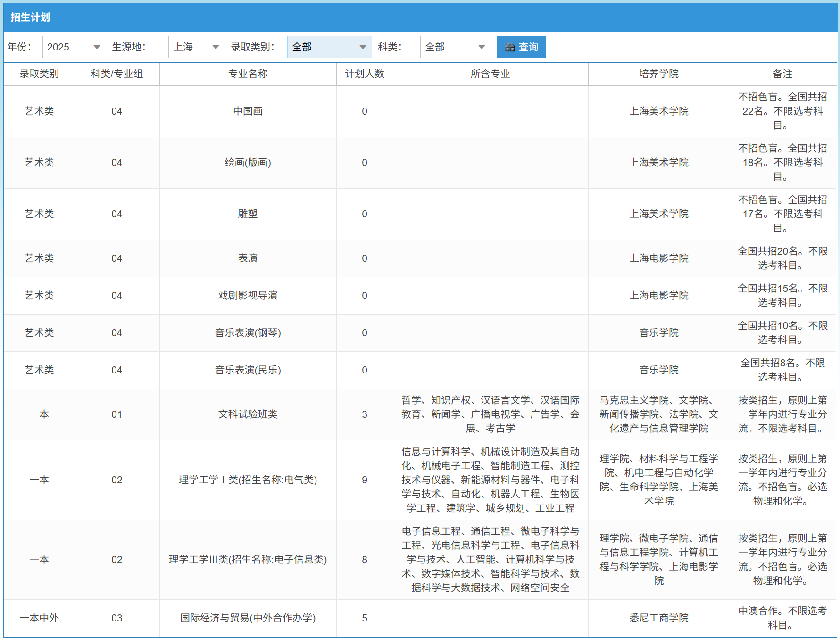Click the 文科试验班类 major name
Image resolution: width=840 pixels, height=638 pixels.
pyautogui.click(x=248, y=414)
